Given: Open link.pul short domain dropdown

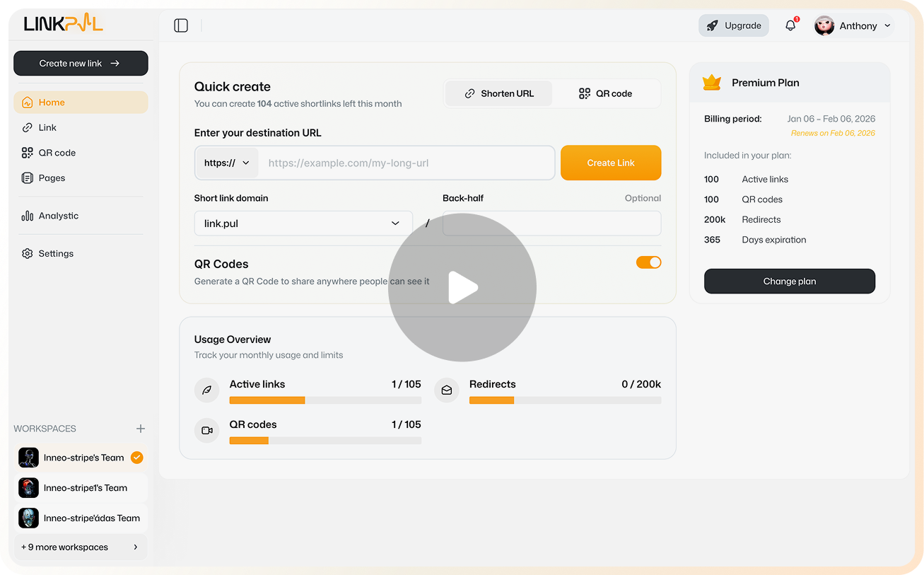Looking at the screenshot, I should point(303,223).
